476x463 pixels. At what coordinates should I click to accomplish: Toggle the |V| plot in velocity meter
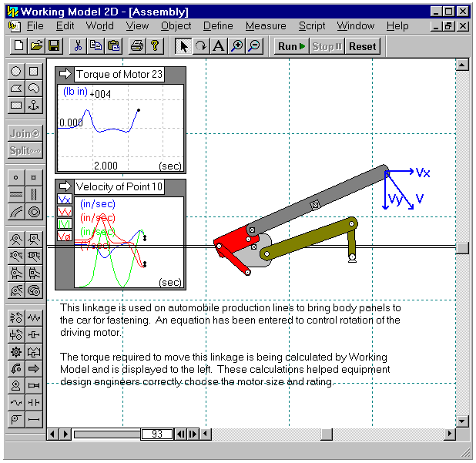pos(65,223)
